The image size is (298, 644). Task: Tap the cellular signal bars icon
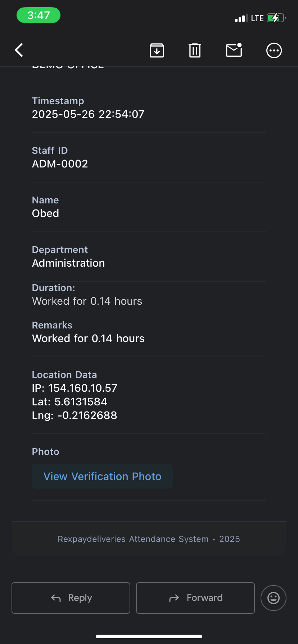click(x=241, y=18)
